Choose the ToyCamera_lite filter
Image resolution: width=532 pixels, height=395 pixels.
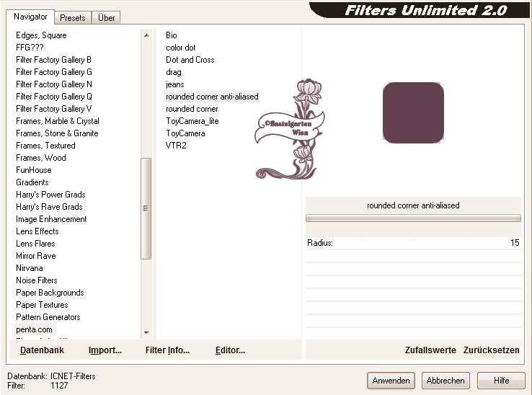pos(192,121)
